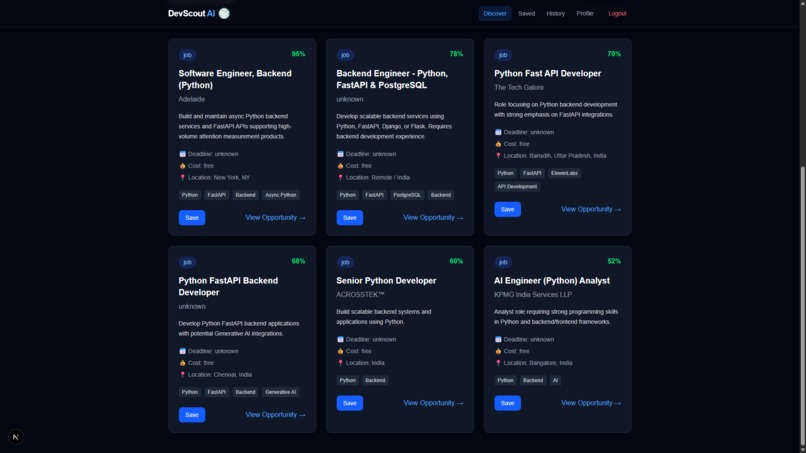Click the location pin next to Bangalore, India
This screenshot has width=806, height=453.
tap(498, 363)
